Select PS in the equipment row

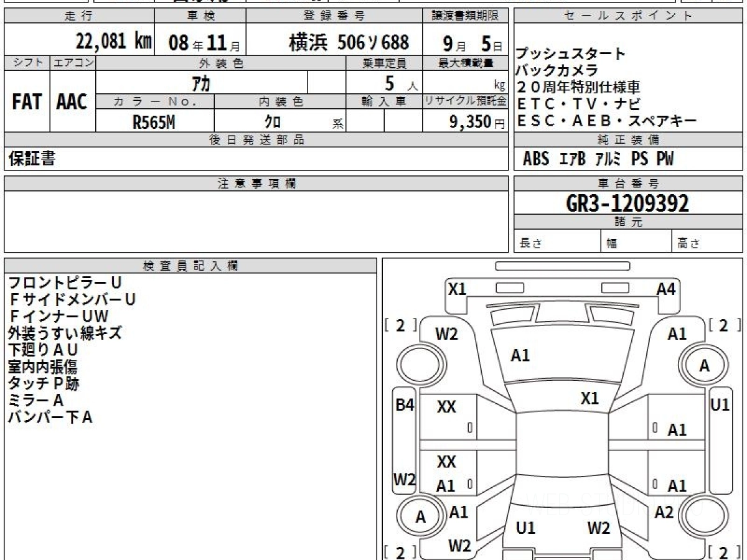(x=639, y=159)
